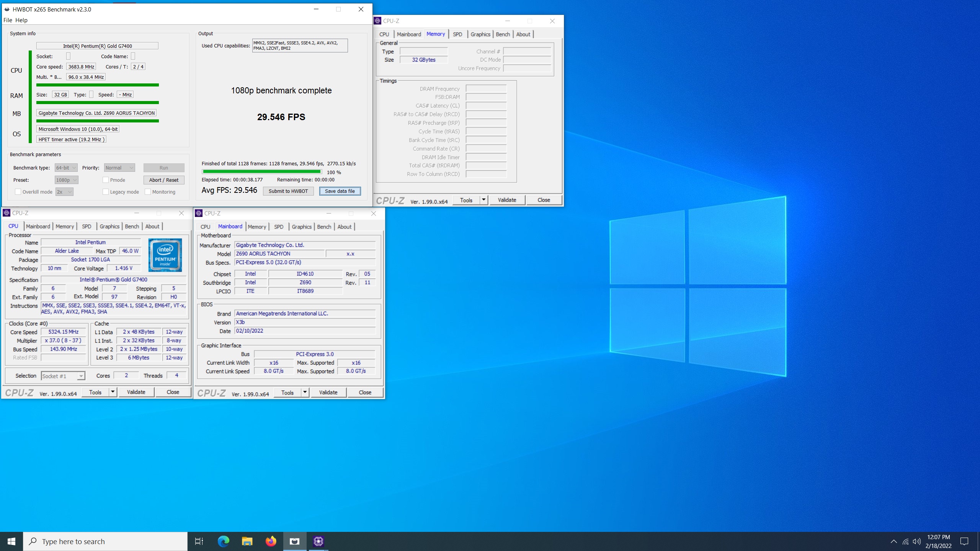Image resolution: width=980 pixels, height=551 pixels.
Task: Open the HWBOT File menu
Action: click(8, 20)
